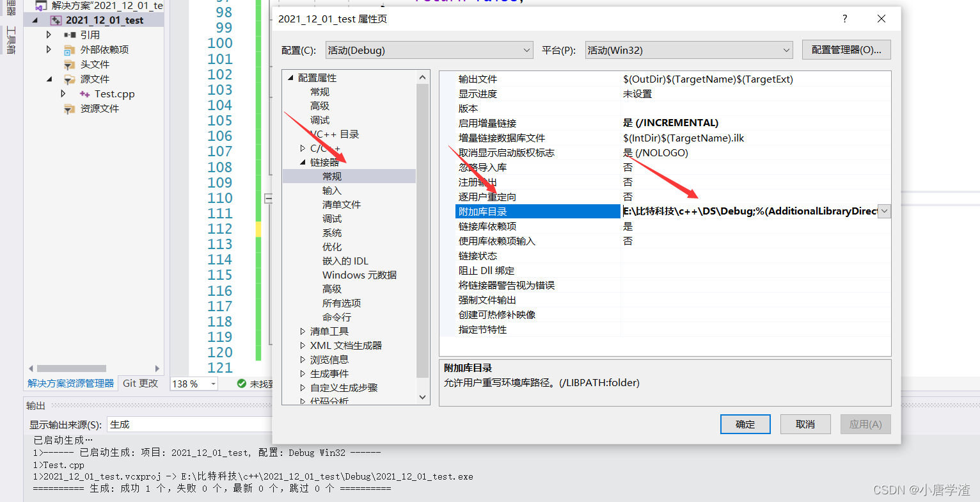980x502 pixels.
Task: Click the 指定节特性 property row
Action: click(x=673, y=329)
